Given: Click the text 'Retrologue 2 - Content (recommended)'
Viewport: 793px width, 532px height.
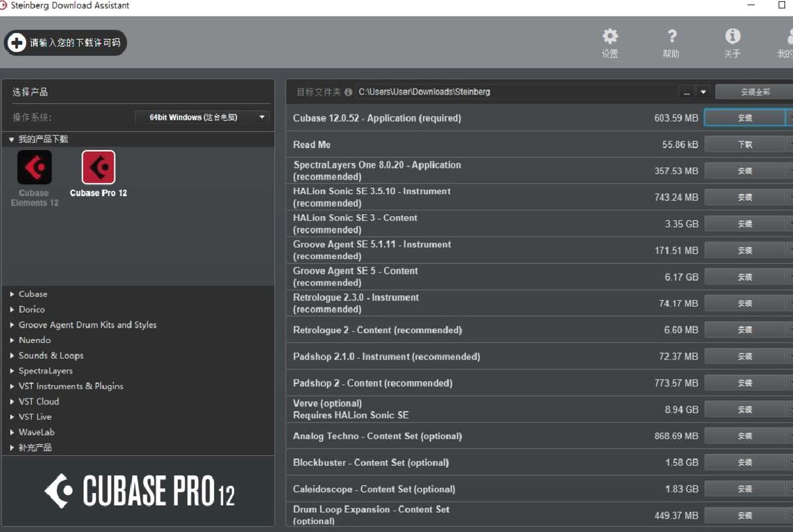Looking at the screenshot, I should point(378,330).
